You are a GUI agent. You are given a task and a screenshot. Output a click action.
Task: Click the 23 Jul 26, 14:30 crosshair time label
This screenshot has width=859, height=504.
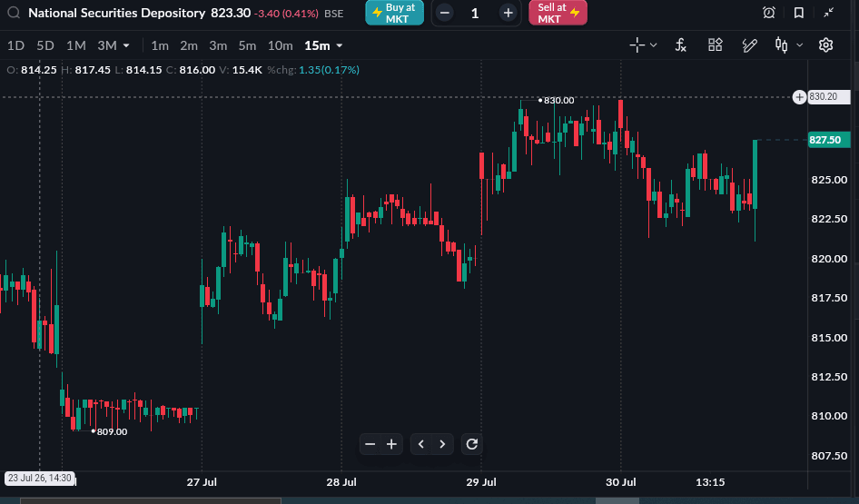pos(39,478)
